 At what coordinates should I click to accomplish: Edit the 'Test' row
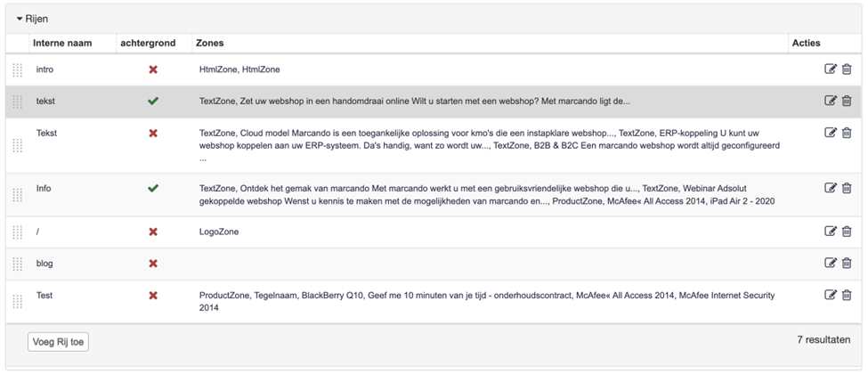(x=831, y=295)
